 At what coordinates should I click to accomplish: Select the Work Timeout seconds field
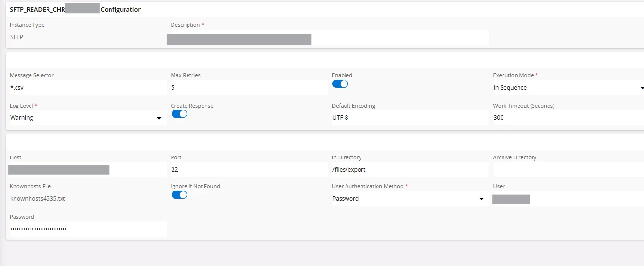[568, 118]
